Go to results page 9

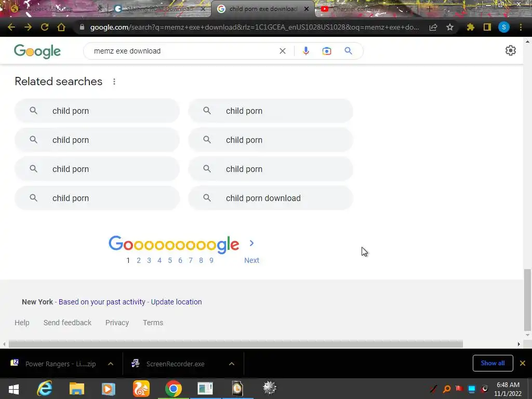pos(211,261)
